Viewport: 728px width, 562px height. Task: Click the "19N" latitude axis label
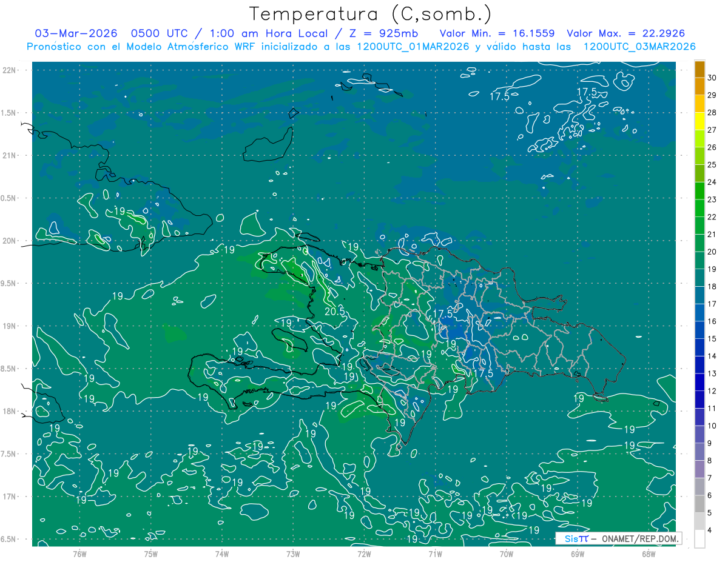tap(9, 326)
